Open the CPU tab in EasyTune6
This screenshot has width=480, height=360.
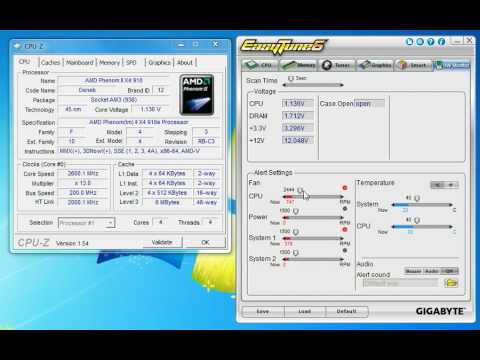pos(261,65)
